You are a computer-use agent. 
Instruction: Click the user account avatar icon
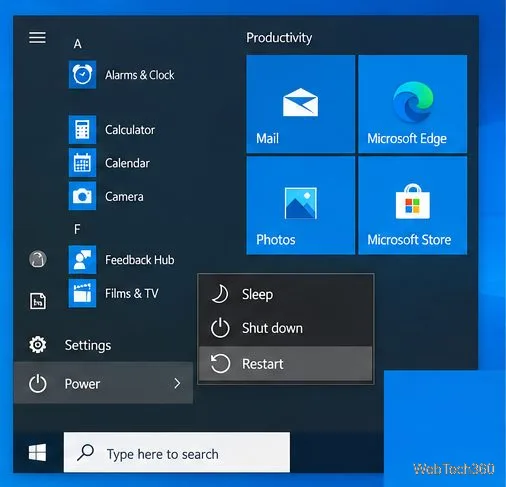click(x=38, y=259)
